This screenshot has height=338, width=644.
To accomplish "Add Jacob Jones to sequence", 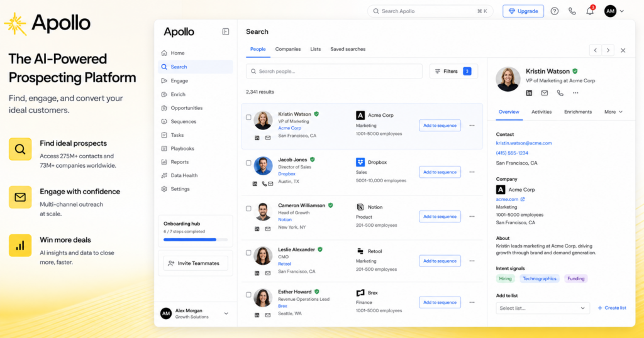I will (x=440, y=172).
